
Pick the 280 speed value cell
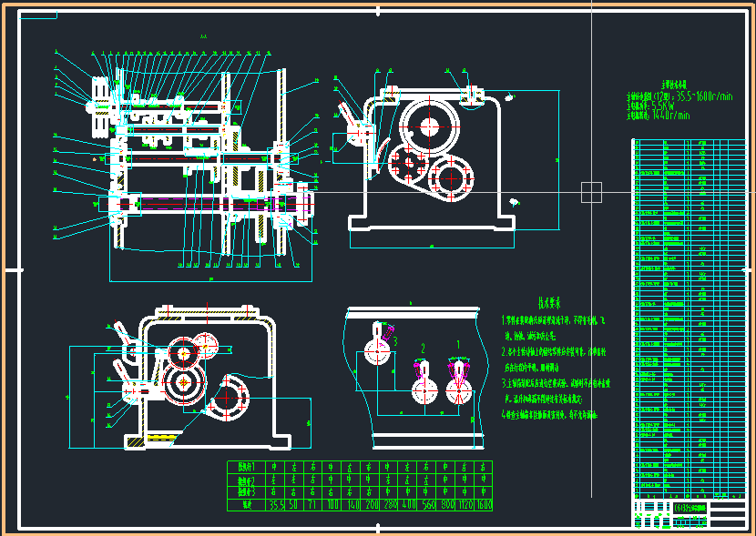(x=388, y=505)
